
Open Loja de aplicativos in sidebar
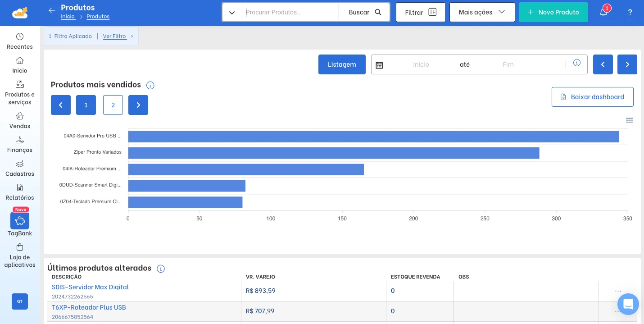(20, 256)
